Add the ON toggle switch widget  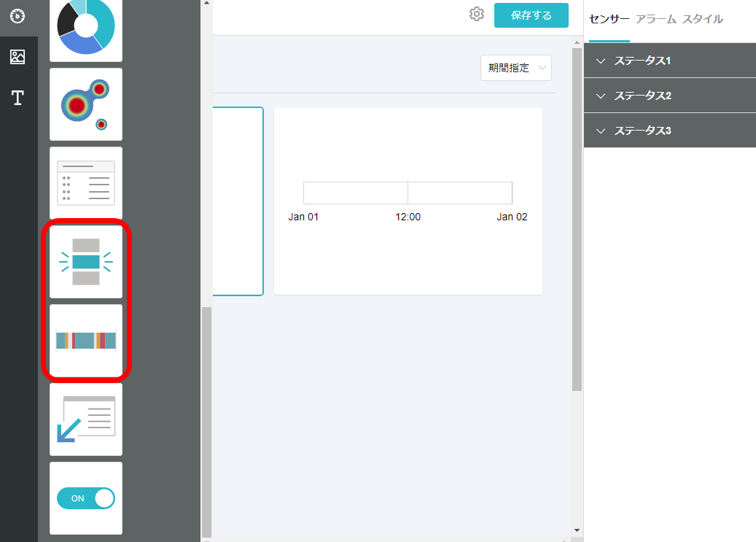point(86,498)
